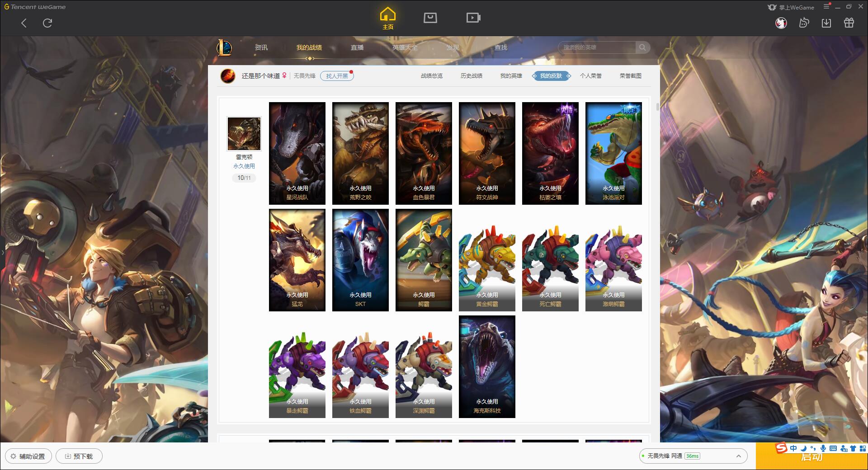This screenshot has width=868, height=470.
Task: Click the 无畏先锋 server label beside name
Action: [305, 76]
